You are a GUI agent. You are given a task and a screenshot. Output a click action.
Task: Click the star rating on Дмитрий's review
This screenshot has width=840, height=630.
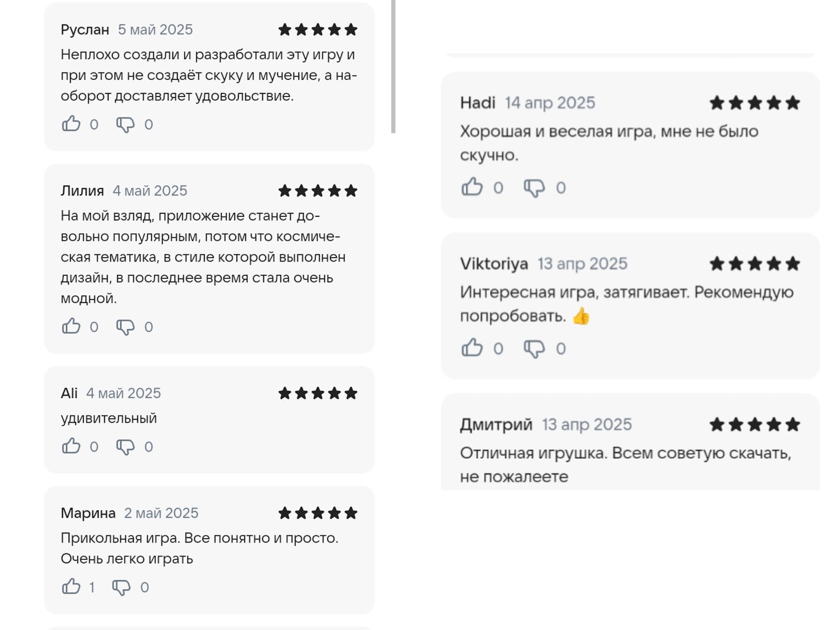(x=754, y=424)
